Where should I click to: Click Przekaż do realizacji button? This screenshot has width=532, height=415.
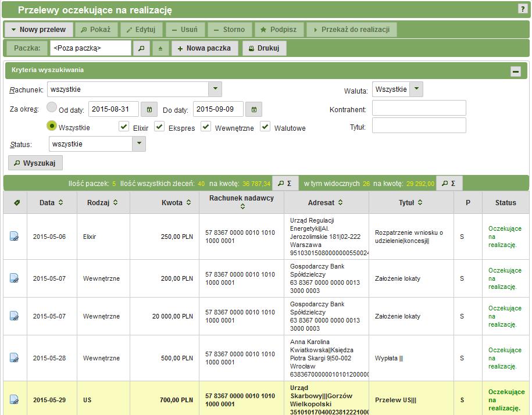click(x=352, y=30)
